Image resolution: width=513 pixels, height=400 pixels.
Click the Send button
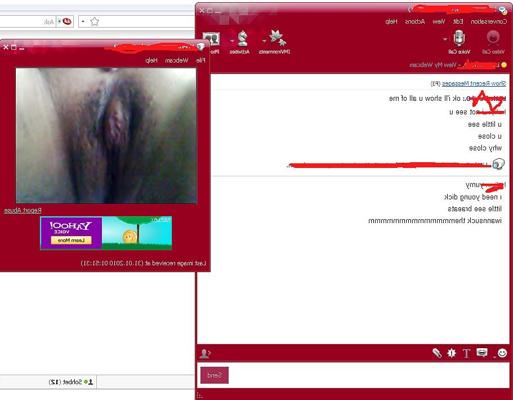pos(214,375)
